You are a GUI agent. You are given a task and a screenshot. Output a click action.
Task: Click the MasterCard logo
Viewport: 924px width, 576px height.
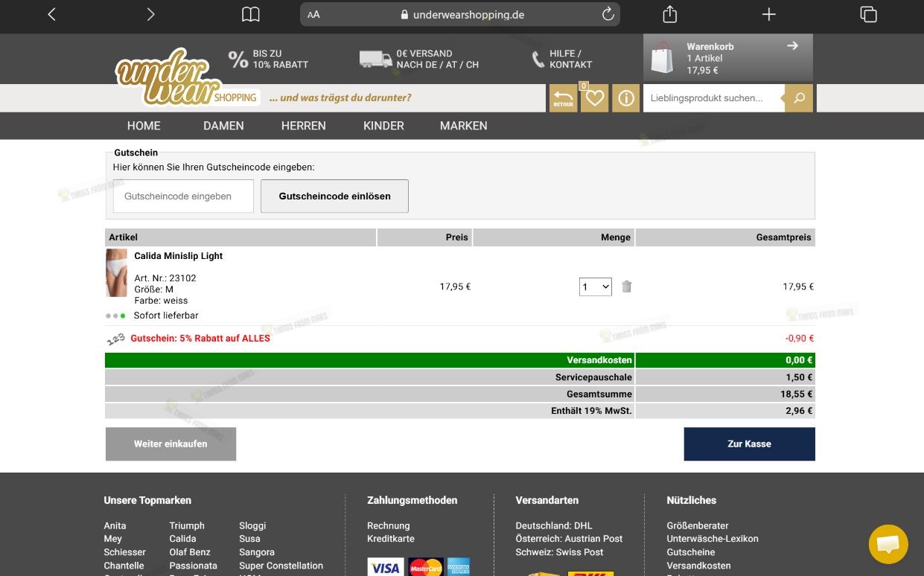pos(426,567)
